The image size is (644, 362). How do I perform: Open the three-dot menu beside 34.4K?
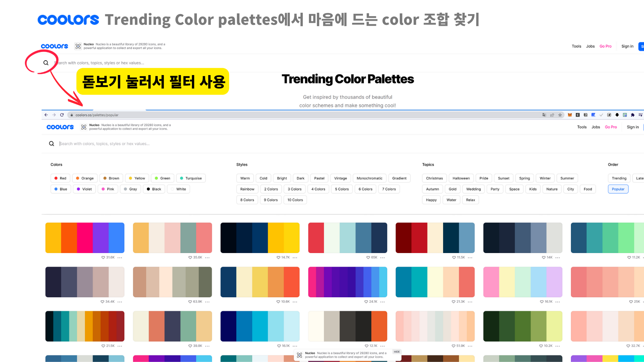pos(120,302)
